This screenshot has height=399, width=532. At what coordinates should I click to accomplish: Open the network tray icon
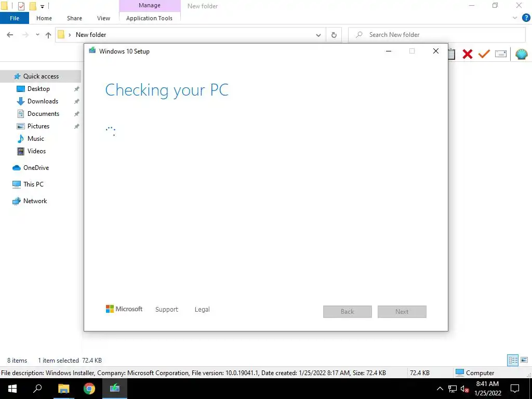click(x=453, y=389)
